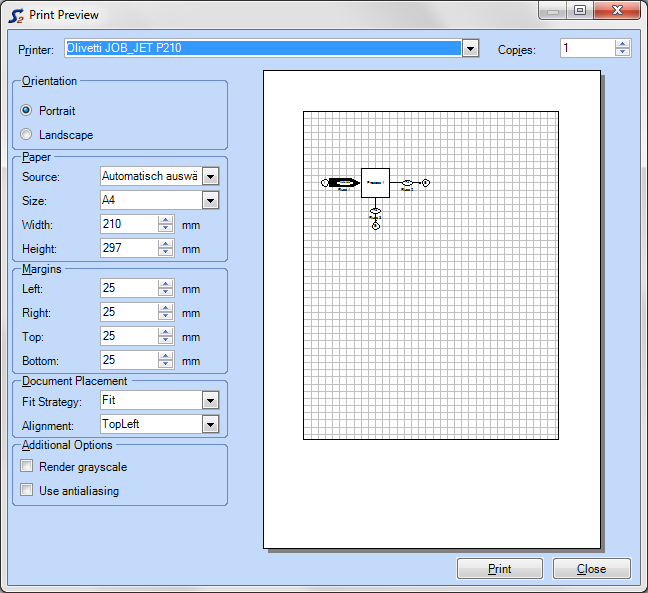Enable the Render grayscale checkbox
Image resolution: width=648 pixels, height=593 pixels.
26,466
